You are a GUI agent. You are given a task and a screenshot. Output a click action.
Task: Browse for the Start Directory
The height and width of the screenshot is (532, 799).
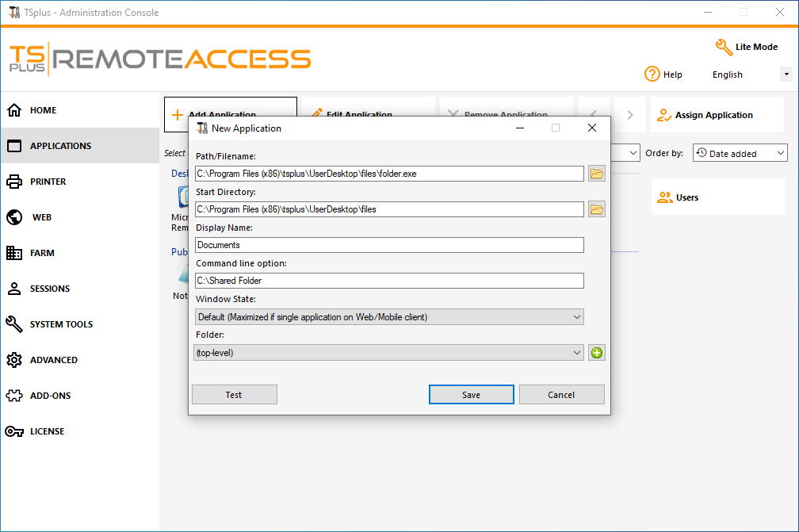click(596, 209)
